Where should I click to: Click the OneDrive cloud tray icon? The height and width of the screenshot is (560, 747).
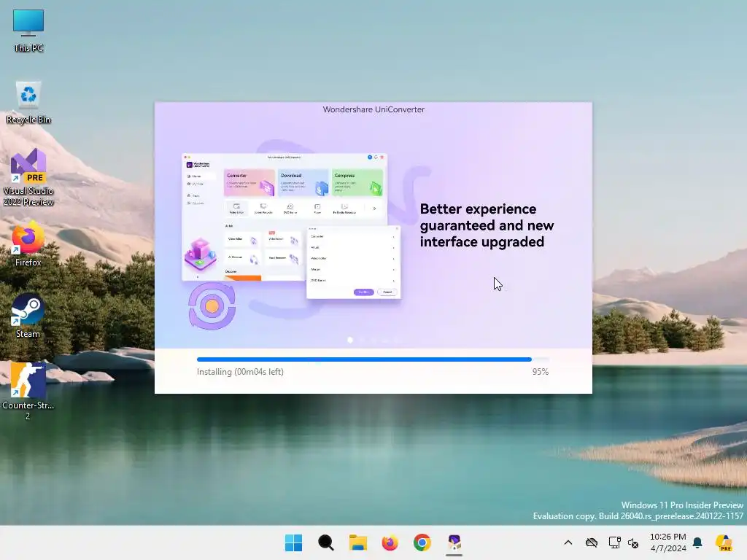591,542
